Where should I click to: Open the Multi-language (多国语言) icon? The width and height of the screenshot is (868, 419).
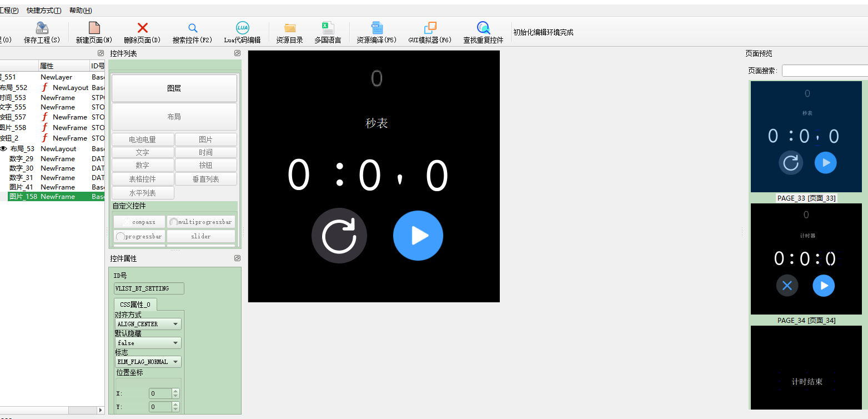328,28
